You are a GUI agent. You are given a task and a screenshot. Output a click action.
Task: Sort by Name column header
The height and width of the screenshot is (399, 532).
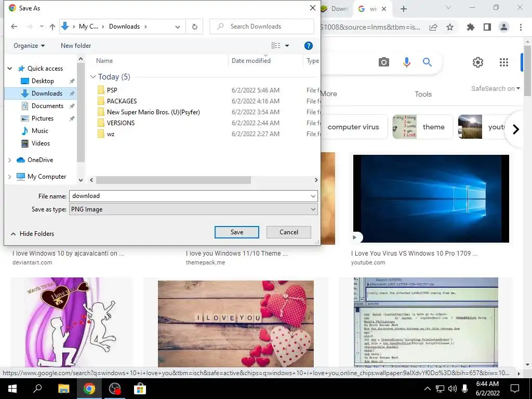pyautogui.click(x=104, y=61)
